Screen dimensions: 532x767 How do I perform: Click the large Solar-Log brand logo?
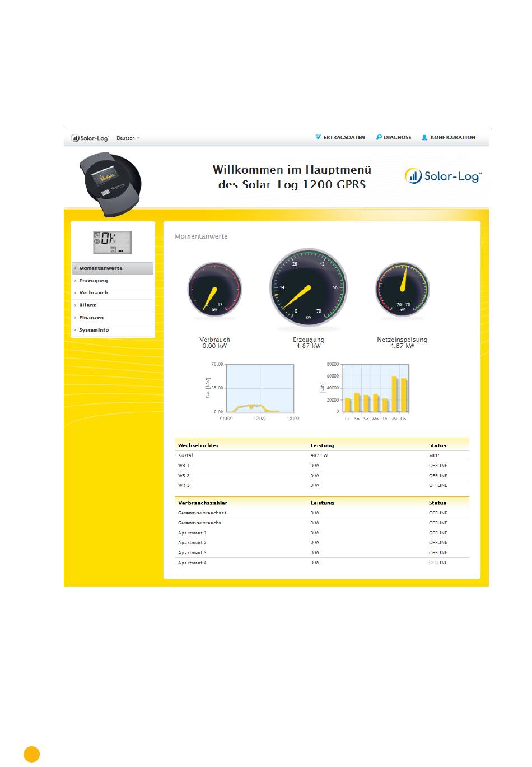[x=443, y=176]
